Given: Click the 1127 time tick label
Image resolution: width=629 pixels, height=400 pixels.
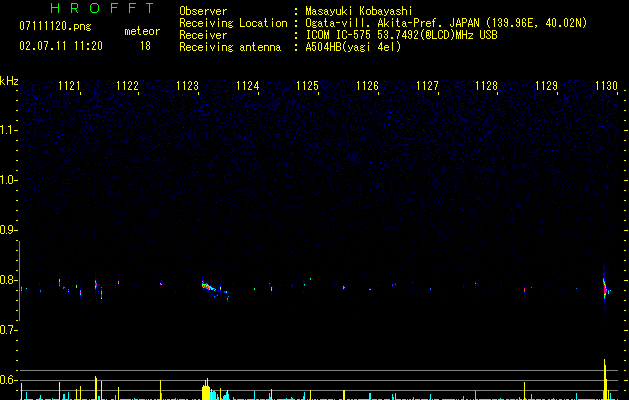Looking at the screenshot, I should [427, 86].
